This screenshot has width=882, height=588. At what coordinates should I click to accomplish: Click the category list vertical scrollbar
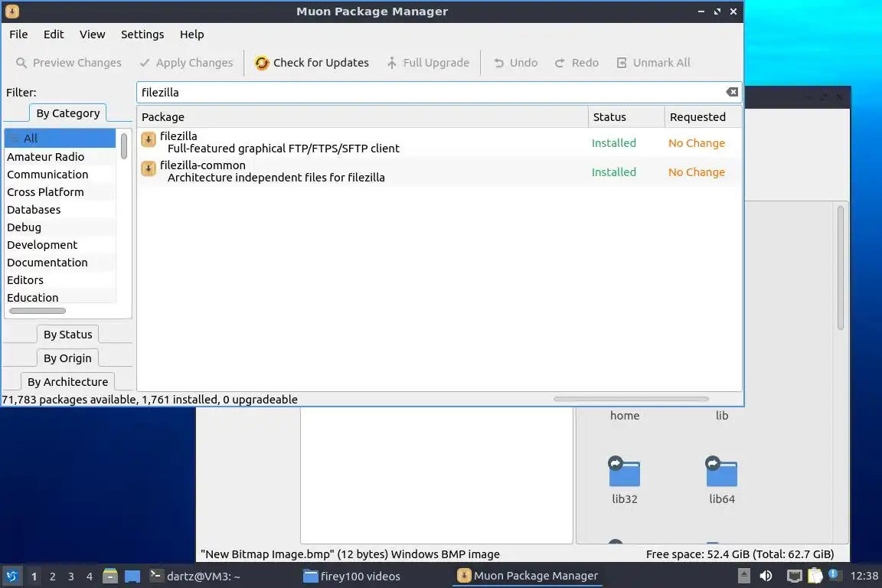(124, 145)
